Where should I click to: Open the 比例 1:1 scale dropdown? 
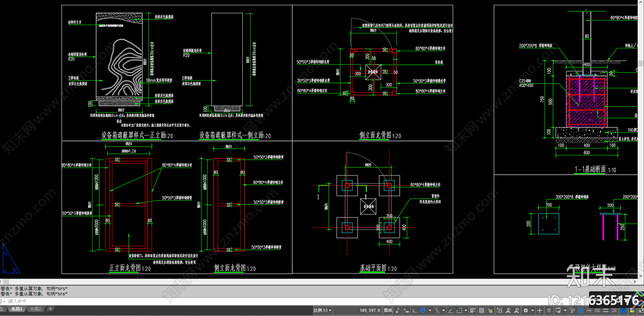[322, 310]
